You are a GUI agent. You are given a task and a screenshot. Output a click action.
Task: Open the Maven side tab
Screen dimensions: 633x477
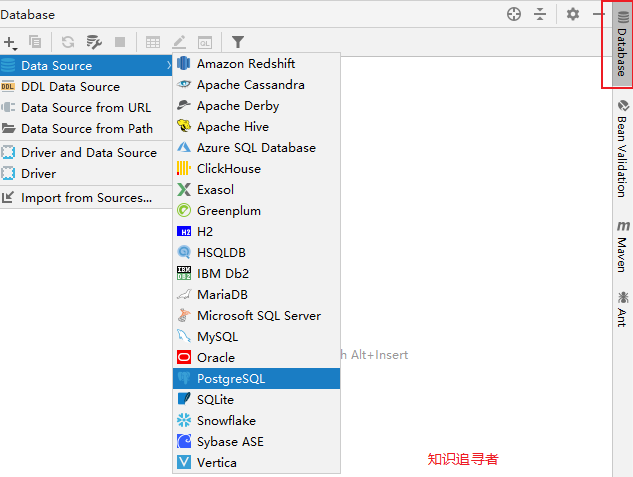tap(622, 246)
